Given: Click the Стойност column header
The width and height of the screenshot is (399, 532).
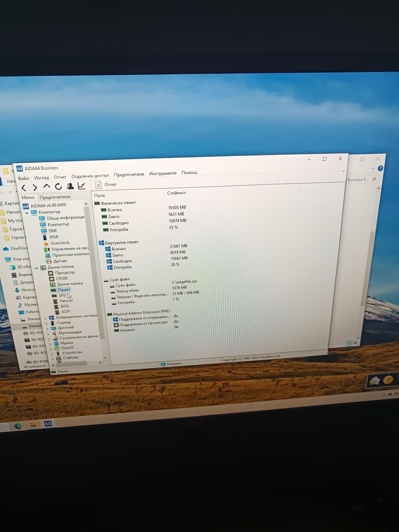Looking at the screenshot, I should (x=176, y=193).
